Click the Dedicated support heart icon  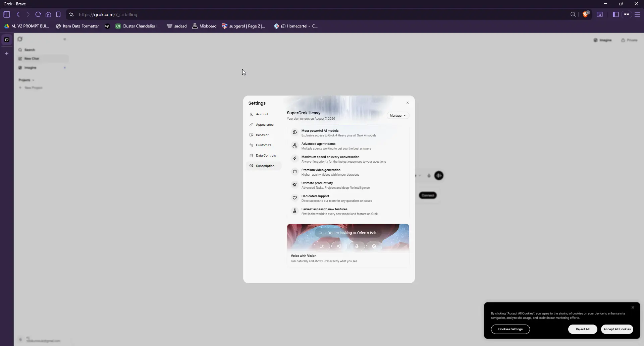294,198
